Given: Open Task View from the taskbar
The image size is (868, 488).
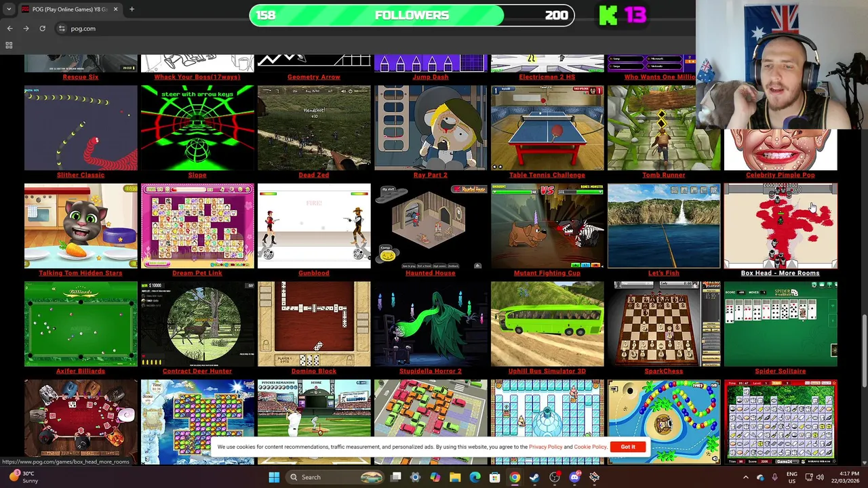Looking at the screenshot, I should tap(396, 477).
